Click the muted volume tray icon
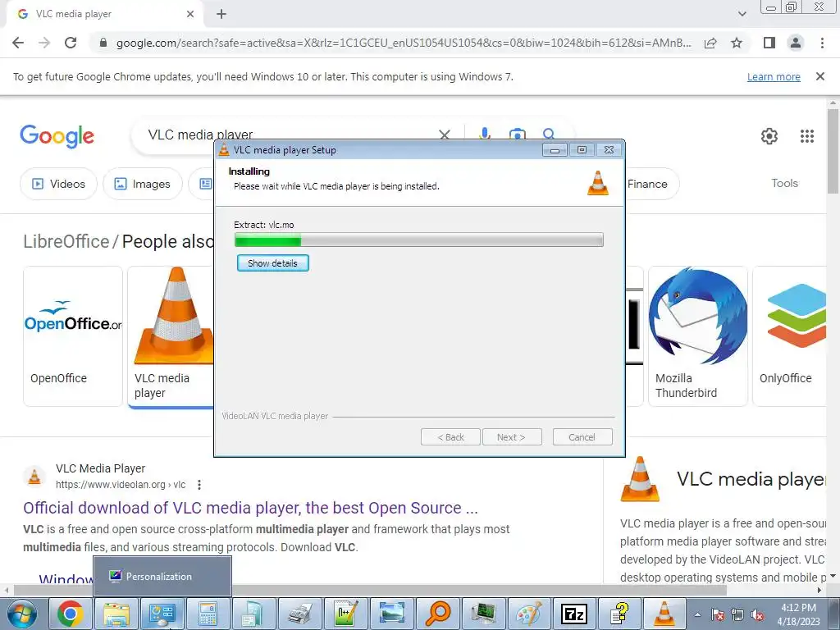 pyautogui.click(x=757, y=615)
